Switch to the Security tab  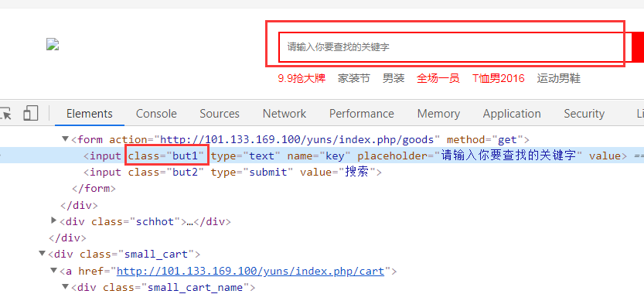(584, 114)
